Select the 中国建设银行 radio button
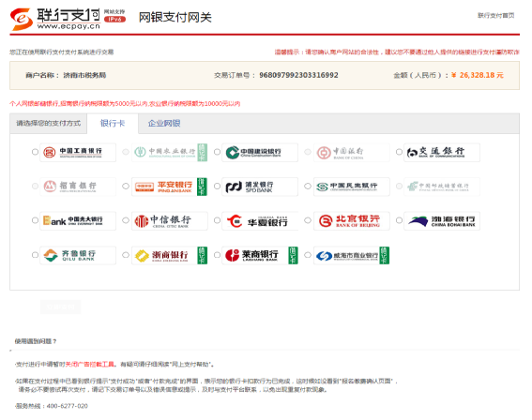 pos(217,152)
